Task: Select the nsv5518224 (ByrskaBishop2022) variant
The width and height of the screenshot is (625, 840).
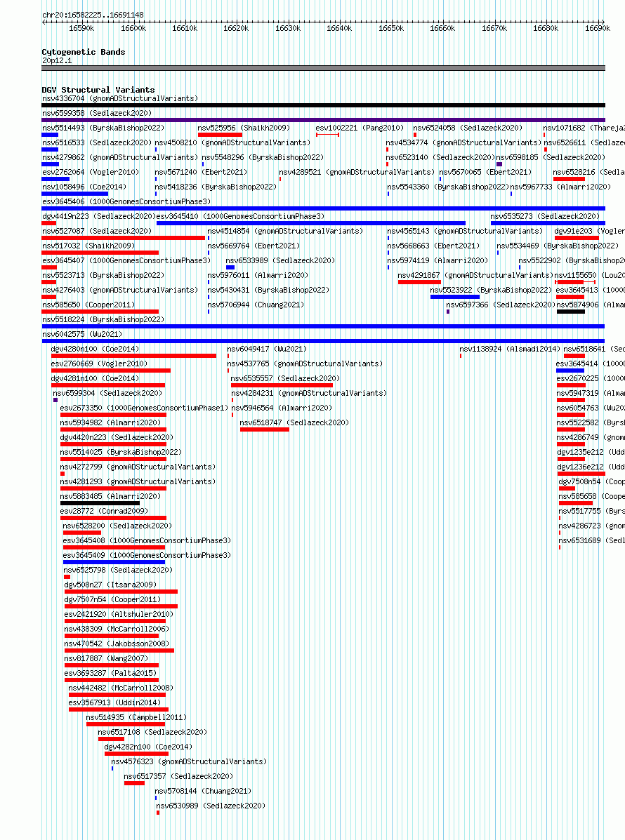Action: tap(103, 319)
